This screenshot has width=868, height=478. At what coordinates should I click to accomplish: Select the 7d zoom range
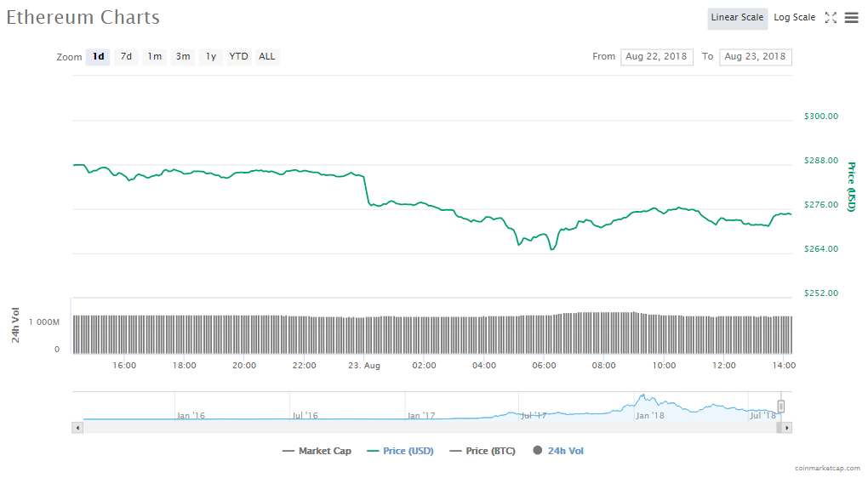click(126, 57)
